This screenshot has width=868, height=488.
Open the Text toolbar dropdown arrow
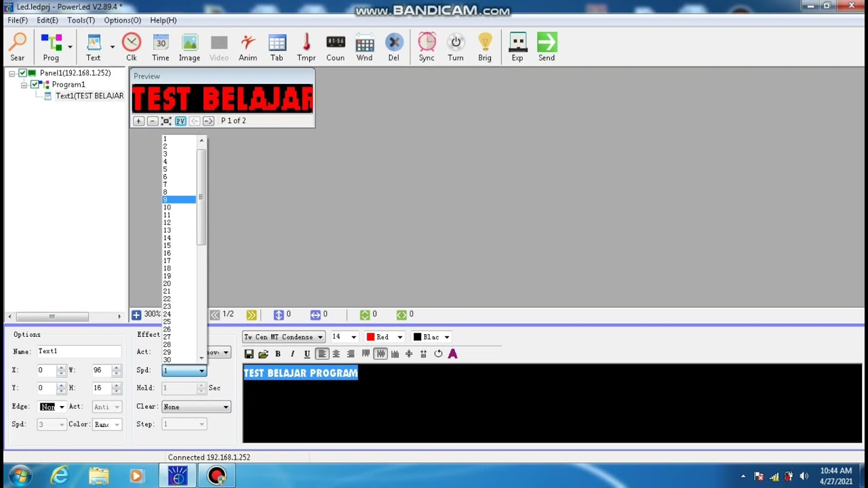[112, 47]
